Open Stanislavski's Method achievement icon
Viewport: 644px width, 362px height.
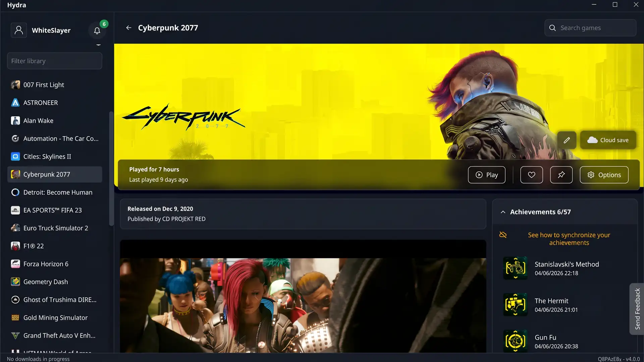coord(516,268)
